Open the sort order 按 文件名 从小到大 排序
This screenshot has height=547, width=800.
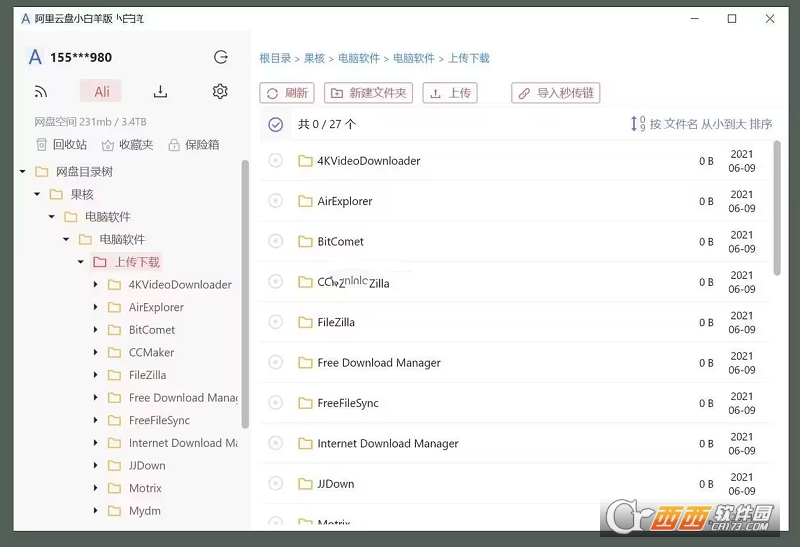tap(702, 124)
